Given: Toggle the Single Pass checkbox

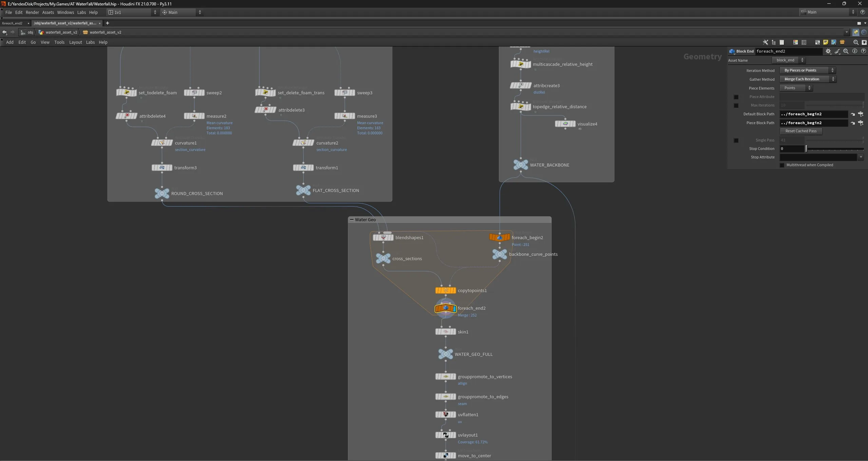Looking at the screenshot, I should pos(736,140).
